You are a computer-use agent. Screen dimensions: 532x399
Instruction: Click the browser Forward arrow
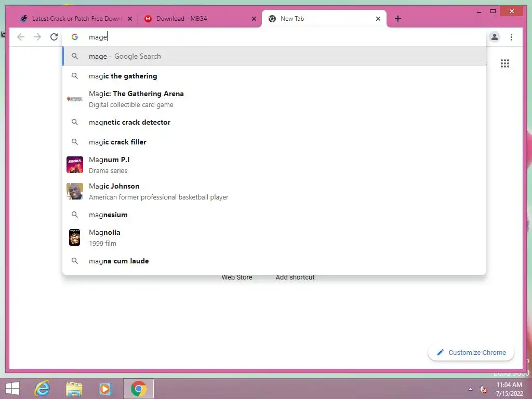[x=37, y=37]
